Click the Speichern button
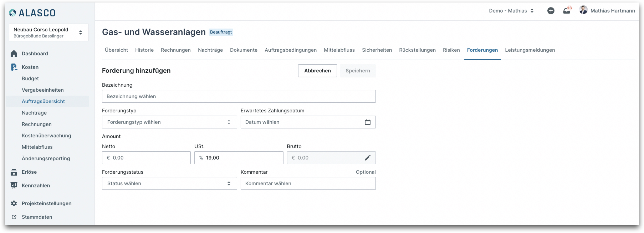The image size is (644, 233). (x=357, y=71)
